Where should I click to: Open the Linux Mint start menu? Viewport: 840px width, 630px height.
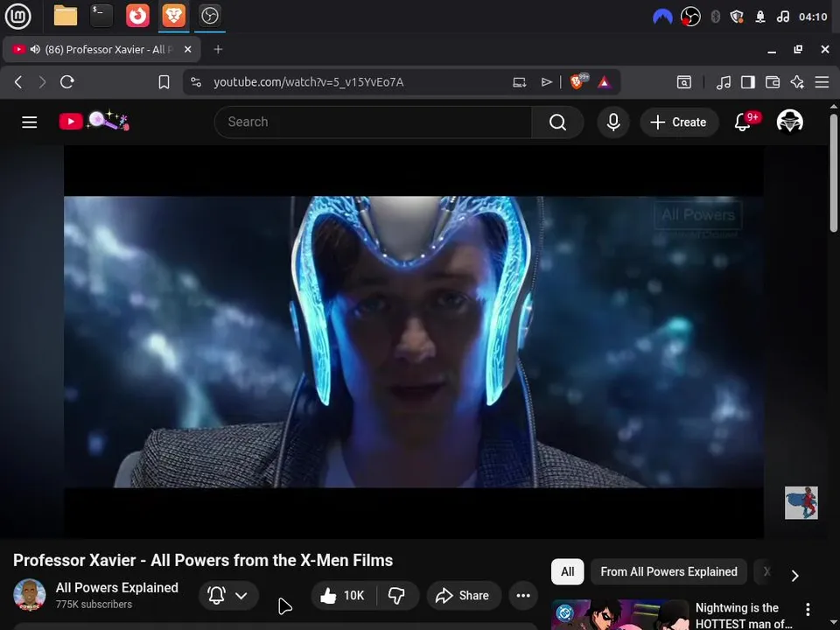[17, 16]
